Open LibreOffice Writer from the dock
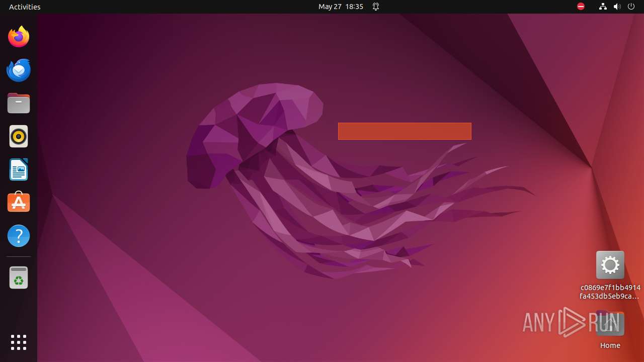 pos(19,169)
